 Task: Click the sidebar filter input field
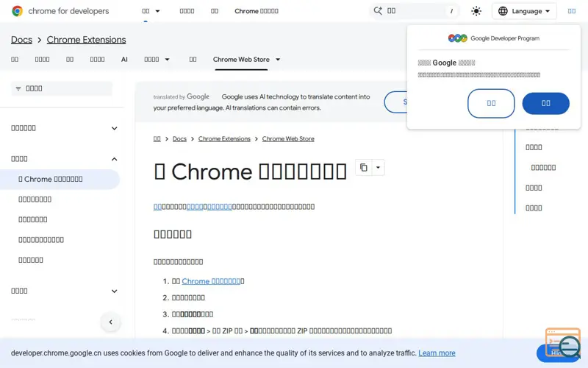[x=62, y=88]
